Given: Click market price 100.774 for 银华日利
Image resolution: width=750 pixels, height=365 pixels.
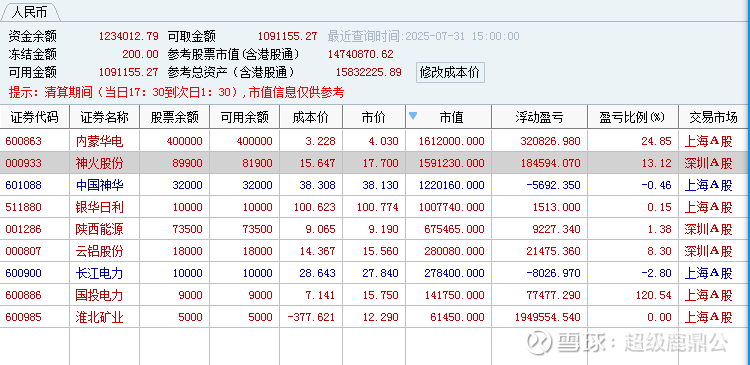Looking at the screenshot, I should (x=377, y=207).
